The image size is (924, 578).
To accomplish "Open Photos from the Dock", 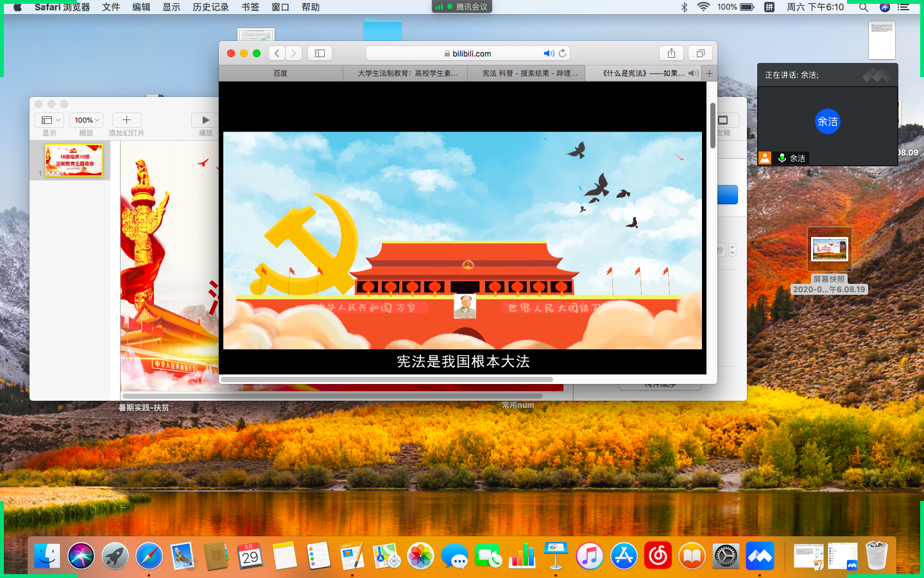I will coord(420,556).
